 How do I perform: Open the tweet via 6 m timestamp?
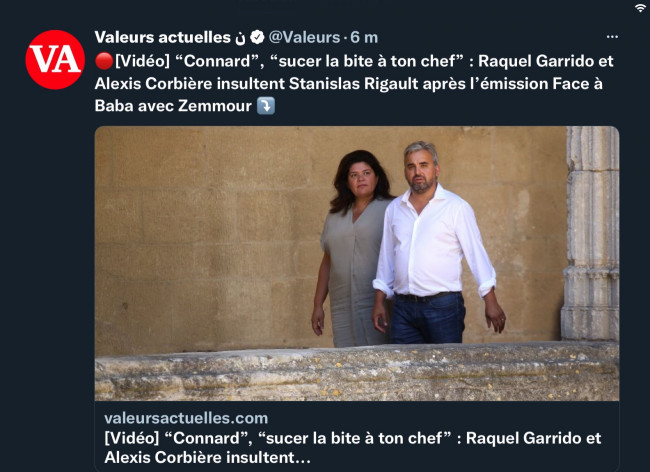pos(364,37)
